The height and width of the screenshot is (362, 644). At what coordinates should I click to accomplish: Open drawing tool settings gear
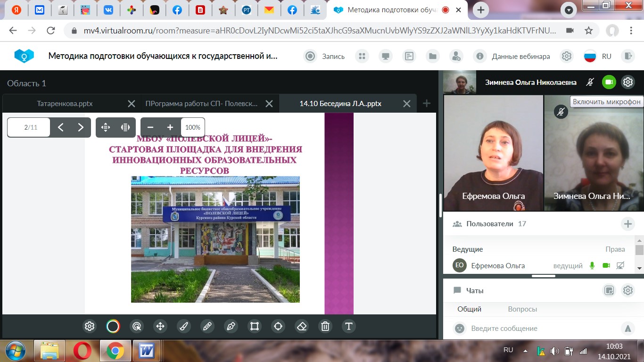90,326
